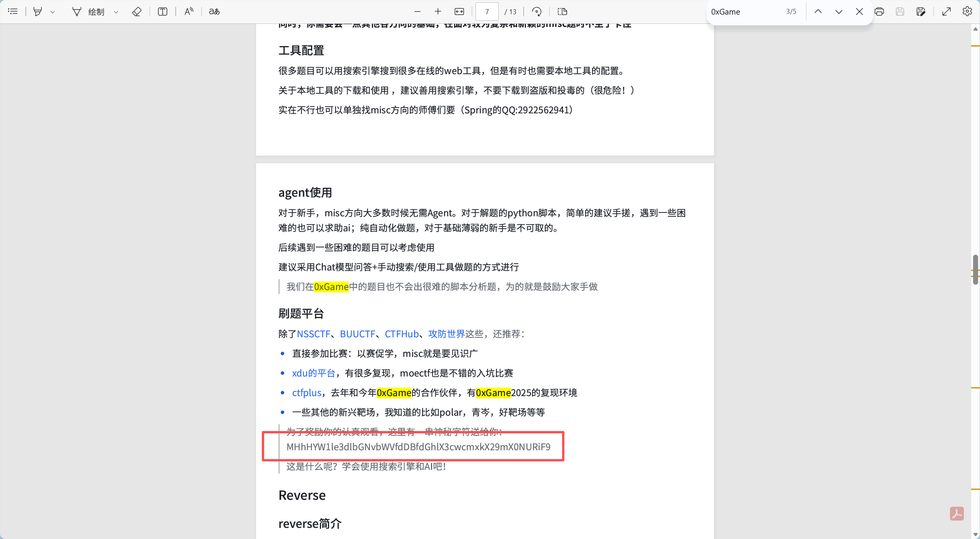The image size is (980, 539).
Task: Toggle fit to width view
Action: click(459, 12)
